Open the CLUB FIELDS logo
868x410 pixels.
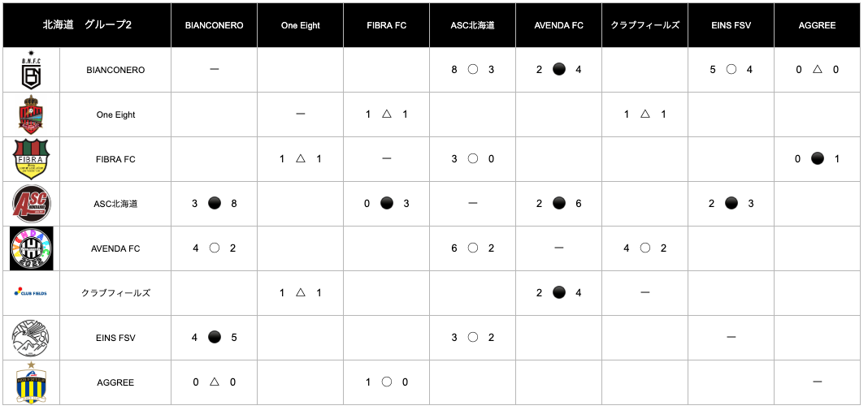tap(31, 293)
